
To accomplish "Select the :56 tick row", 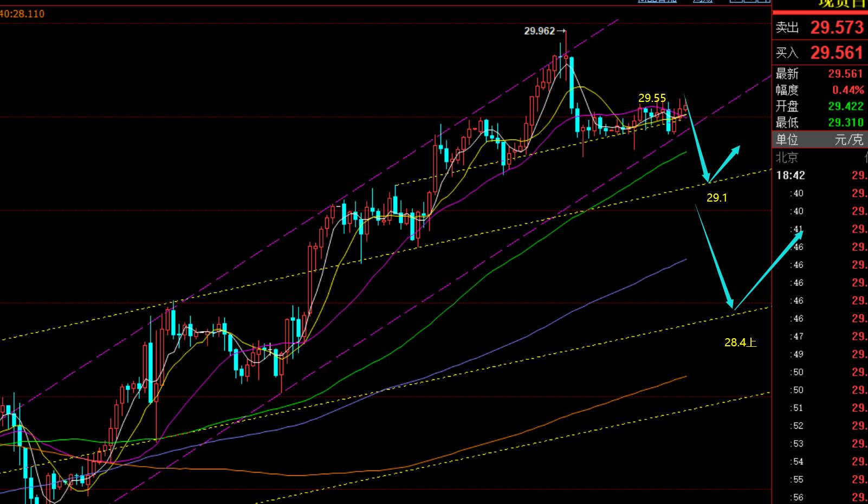I will (x=820, y=497).
